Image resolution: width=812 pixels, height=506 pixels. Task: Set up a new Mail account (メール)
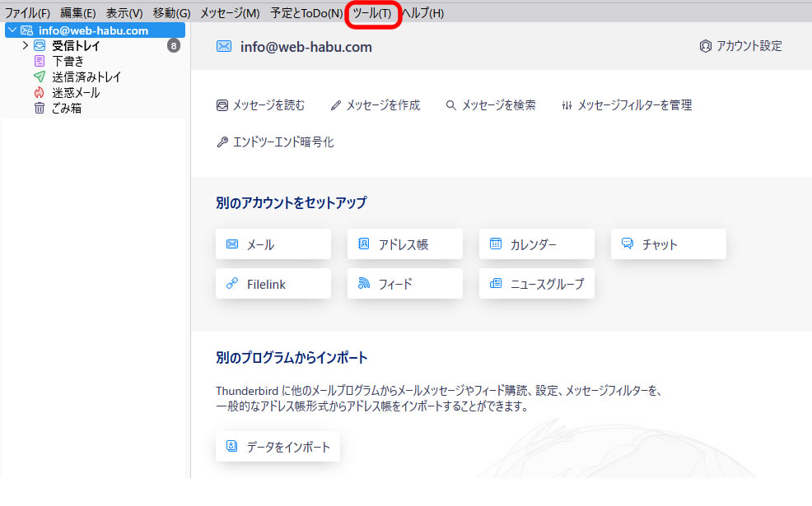tap(273, 244)
